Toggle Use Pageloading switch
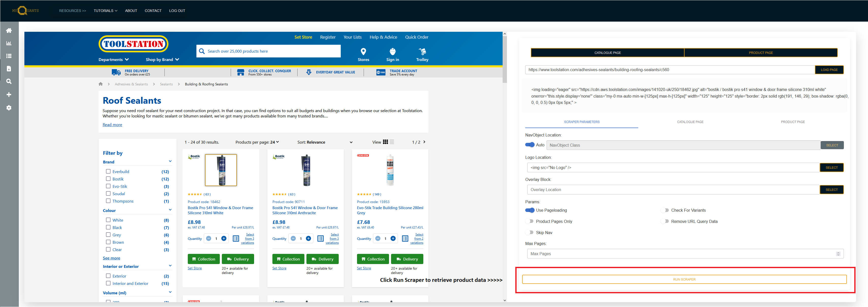This screenshot has width=868, height=307. pos(530,210)
